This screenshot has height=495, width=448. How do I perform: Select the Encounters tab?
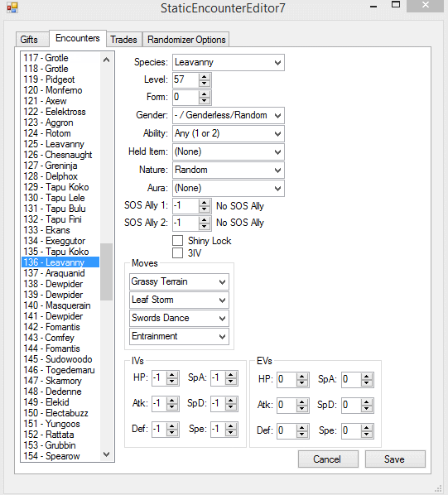(x=78, y=38)
